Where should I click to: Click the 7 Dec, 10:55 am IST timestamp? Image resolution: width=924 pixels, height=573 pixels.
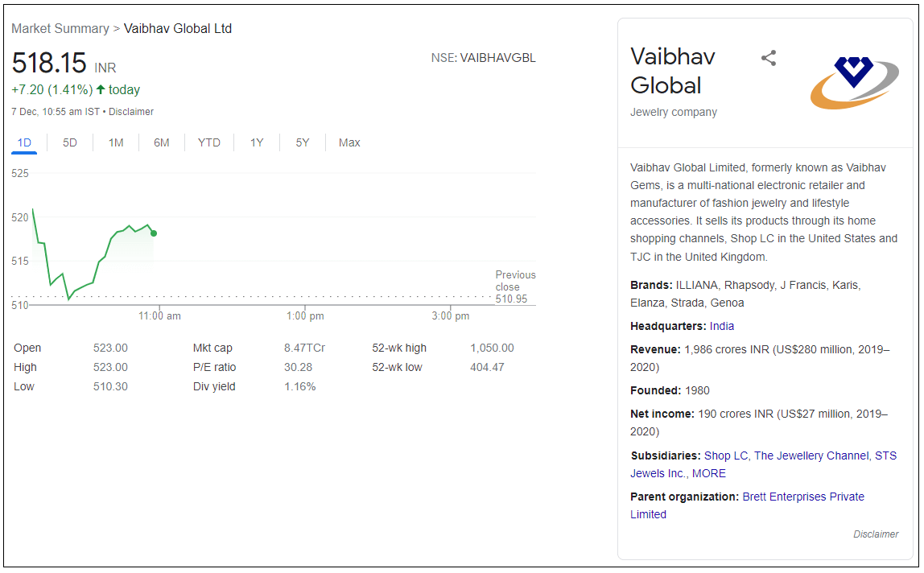[x=56, y=111]
